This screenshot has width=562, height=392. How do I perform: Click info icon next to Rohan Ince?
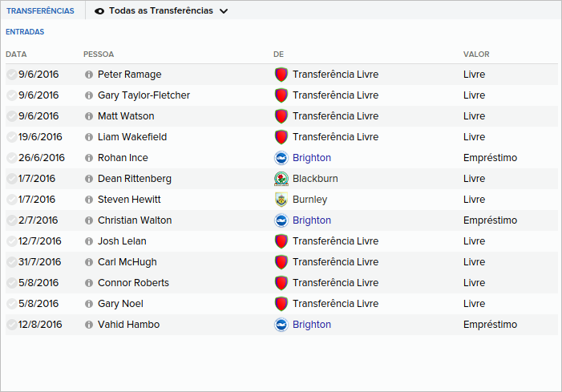point(89,158)
